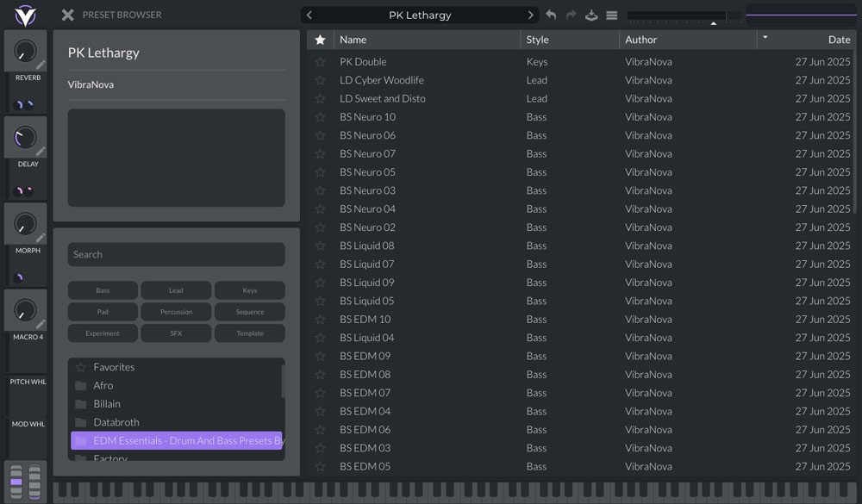Select EDM Essentials Drum And Bass folder

click(176, 441)
